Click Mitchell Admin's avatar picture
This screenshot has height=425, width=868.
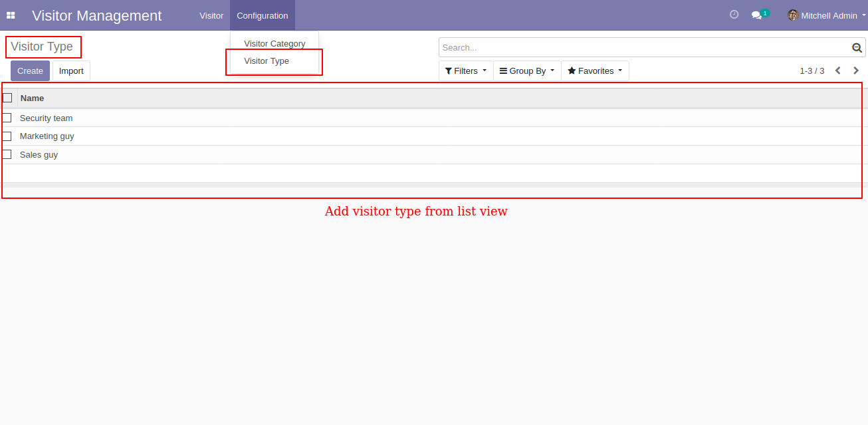pyautogui.click(x=793, y=15)
